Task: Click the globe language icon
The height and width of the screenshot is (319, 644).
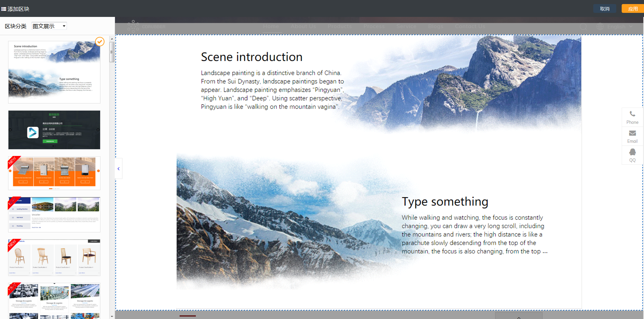Action: tap(600, 26)
